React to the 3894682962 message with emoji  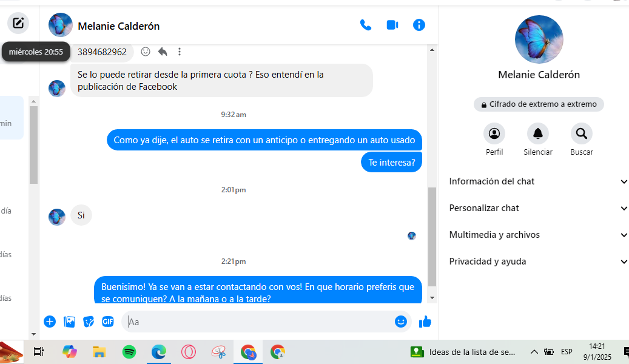(146, 52)
